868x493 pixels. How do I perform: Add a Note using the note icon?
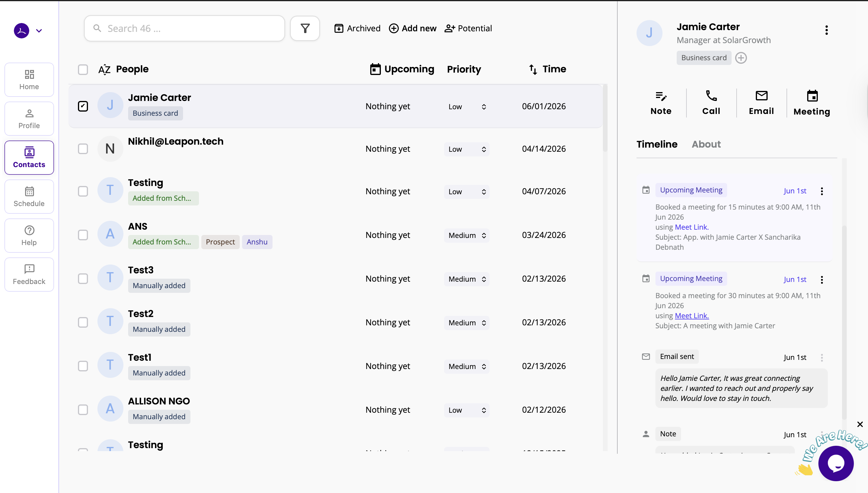[x=661, y=96]
